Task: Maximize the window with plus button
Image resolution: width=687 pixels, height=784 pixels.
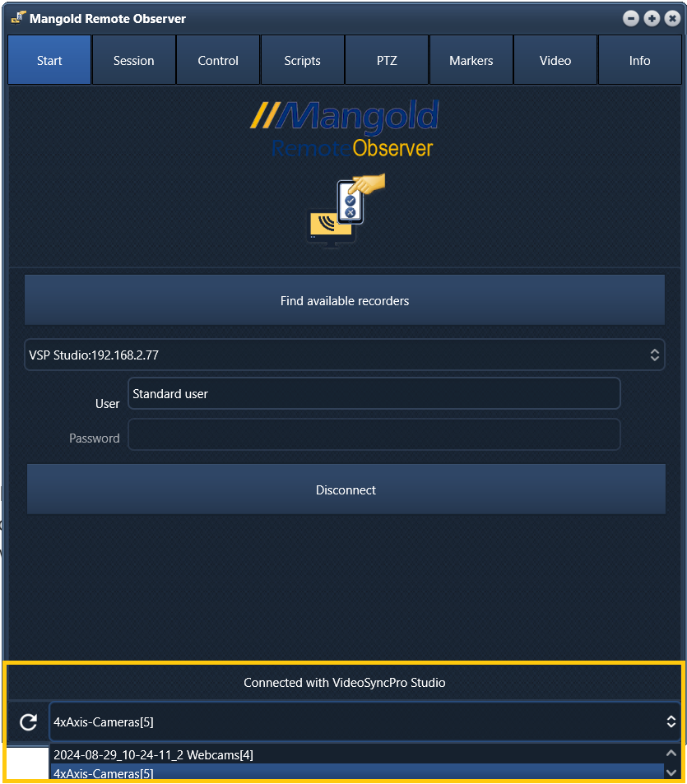Action: click(x=652, y=18)
